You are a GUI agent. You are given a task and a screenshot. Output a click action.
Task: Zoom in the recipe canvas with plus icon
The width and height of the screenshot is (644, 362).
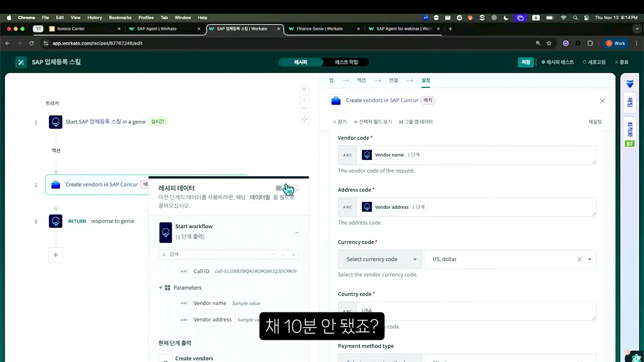304,100
